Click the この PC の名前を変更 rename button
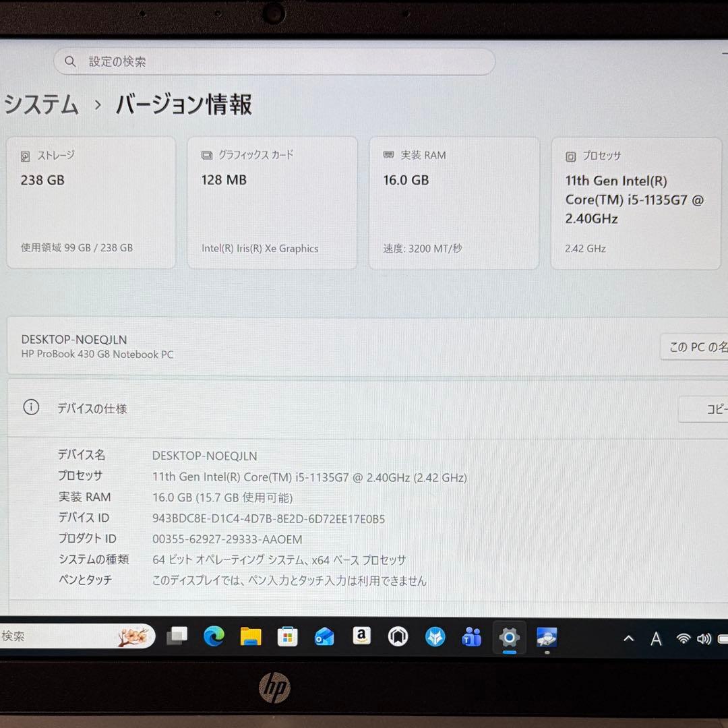 tap(694, 347)
